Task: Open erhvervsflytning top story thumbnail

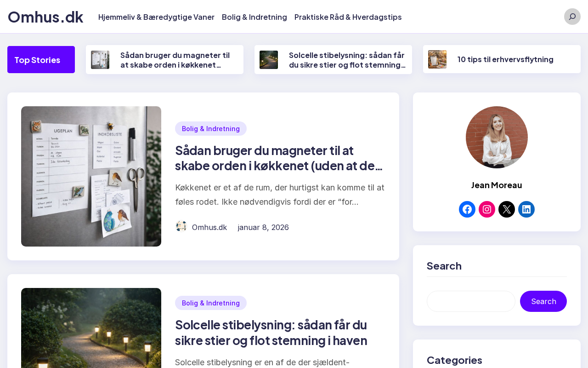Action: [437, 59]
